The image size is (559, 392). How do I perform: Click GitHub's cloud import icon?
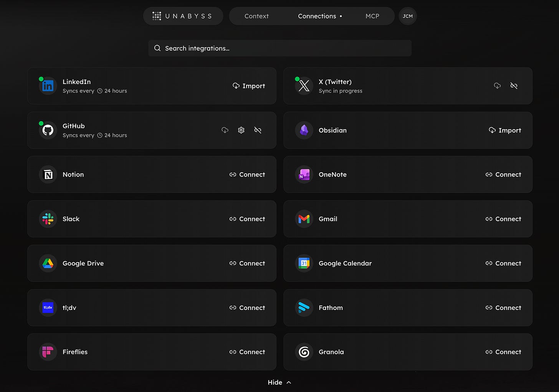[225, 130]
